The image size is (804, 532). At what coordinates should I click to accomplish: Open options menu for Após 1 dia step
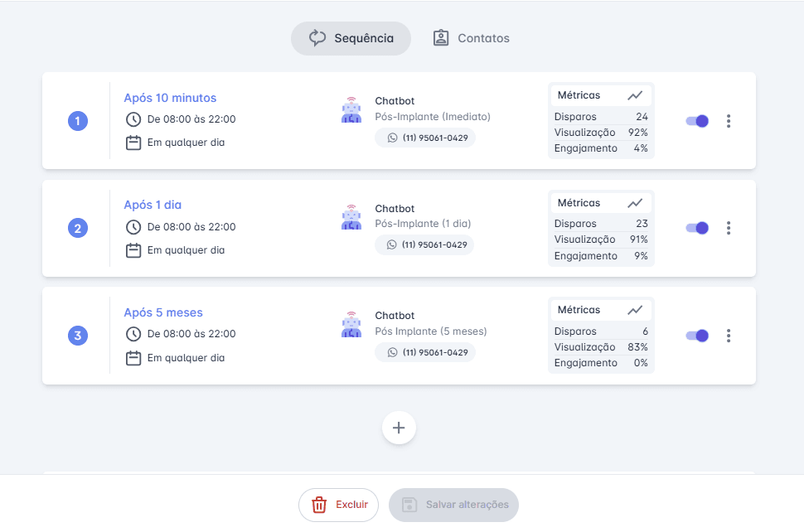[x=729, y=228]
